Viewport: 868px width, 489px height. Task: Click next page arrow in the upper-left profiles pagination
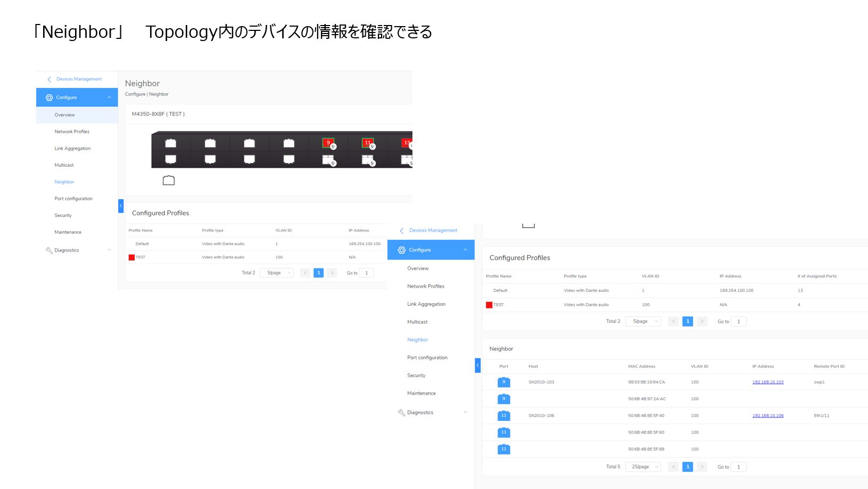point(332,273)
